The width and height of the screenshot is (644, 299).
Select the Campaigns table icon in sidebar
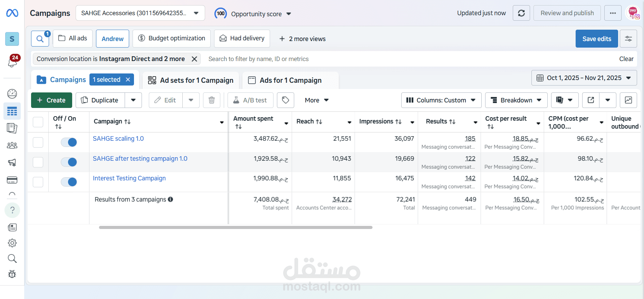(x=12, y=111)
